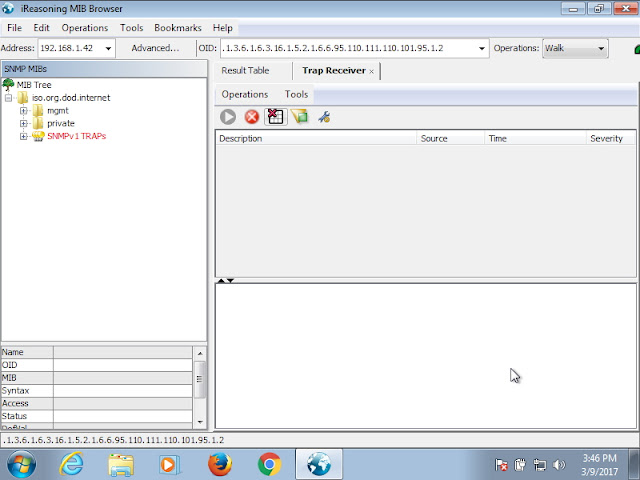Click the MIB Tree root icon
Screen dimensions: 640x480
8,84
